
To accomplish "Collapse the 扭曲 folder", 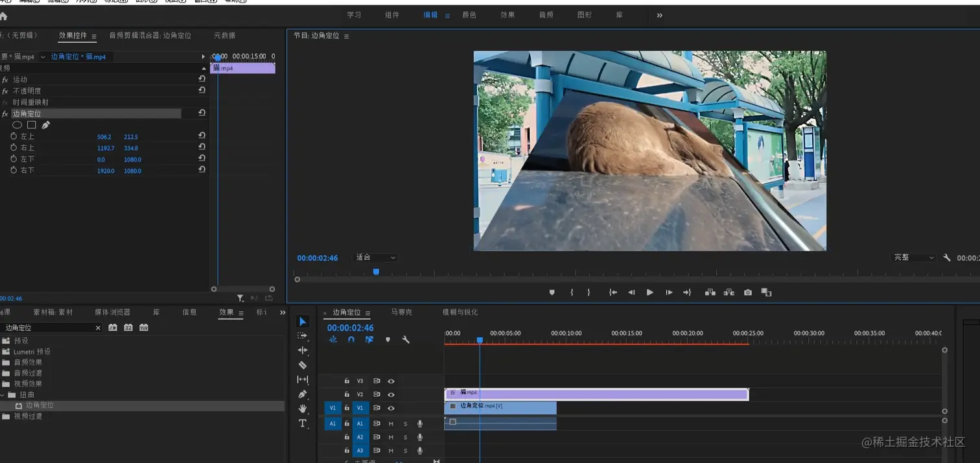I will coord(3,394).
